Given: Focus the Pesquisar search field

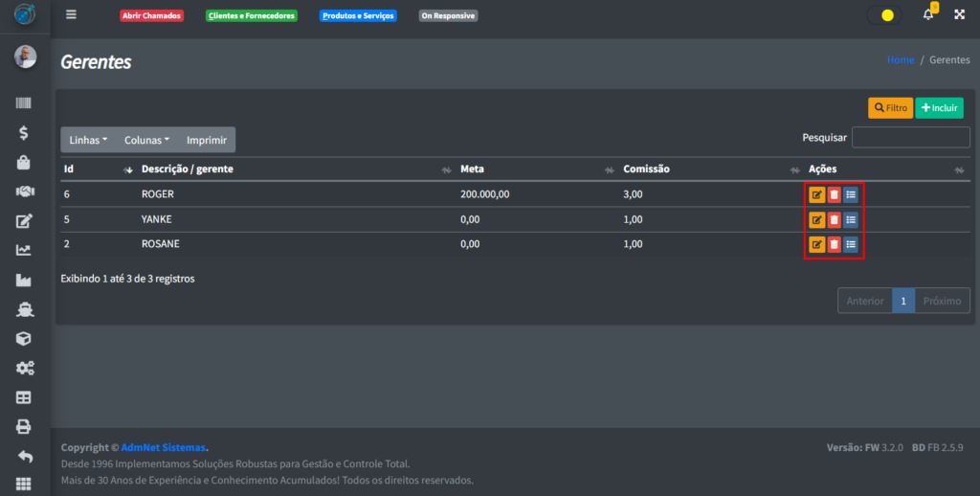Looking at the screenshot, I should tap(910, 138).
